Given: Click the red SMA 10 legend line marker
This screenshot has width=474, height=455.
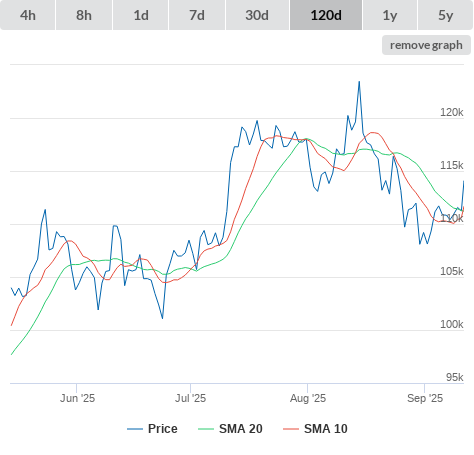Looking at the screenshot, I should [x=291, y=429].
